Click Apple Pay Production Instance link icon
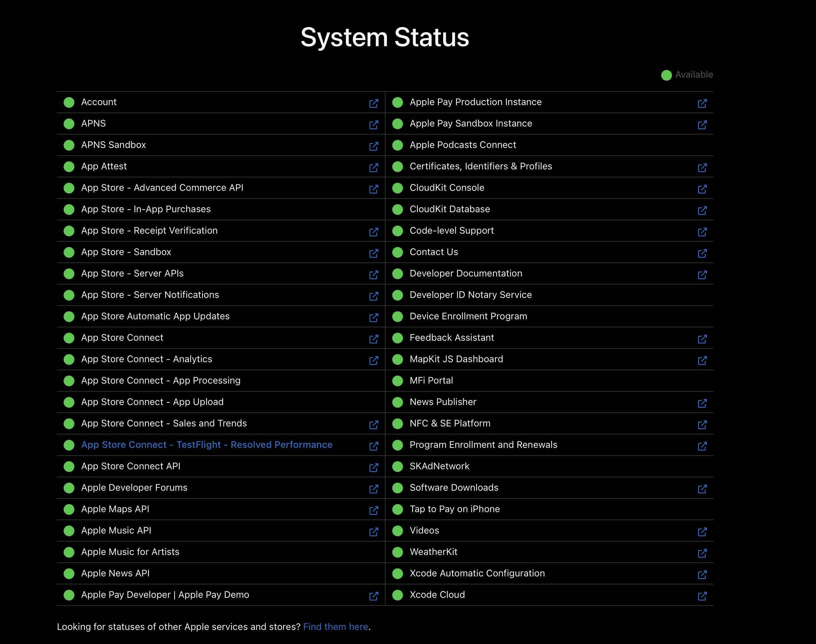The height and width of the screenshot is (644, 816). [702, 103]
